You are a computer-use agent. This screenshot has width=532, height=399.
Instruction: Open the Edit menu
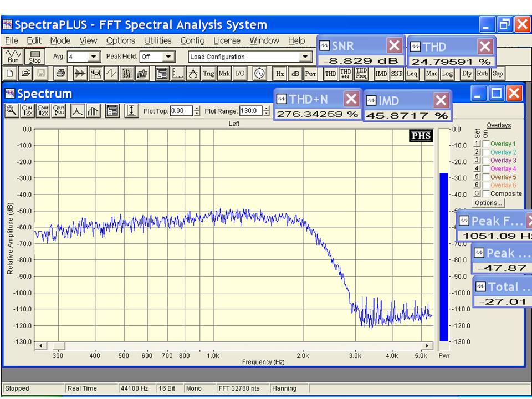[34, 40]
